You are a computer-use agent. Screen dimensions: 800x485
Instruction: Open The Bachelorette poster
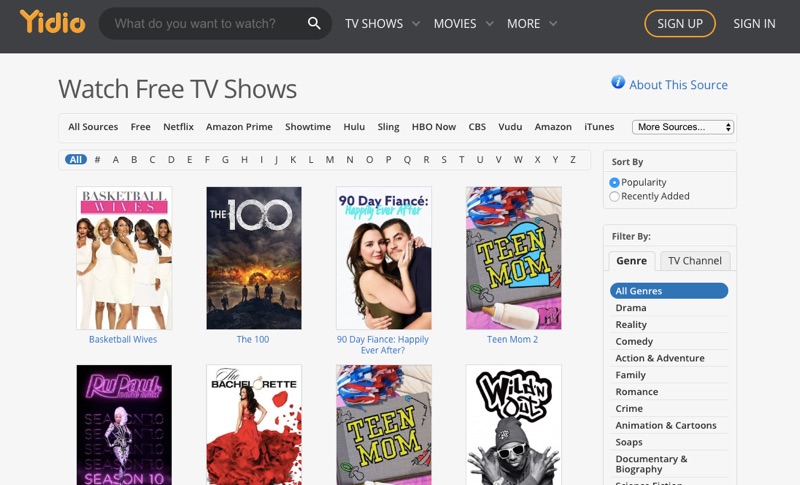coord(254,425)
